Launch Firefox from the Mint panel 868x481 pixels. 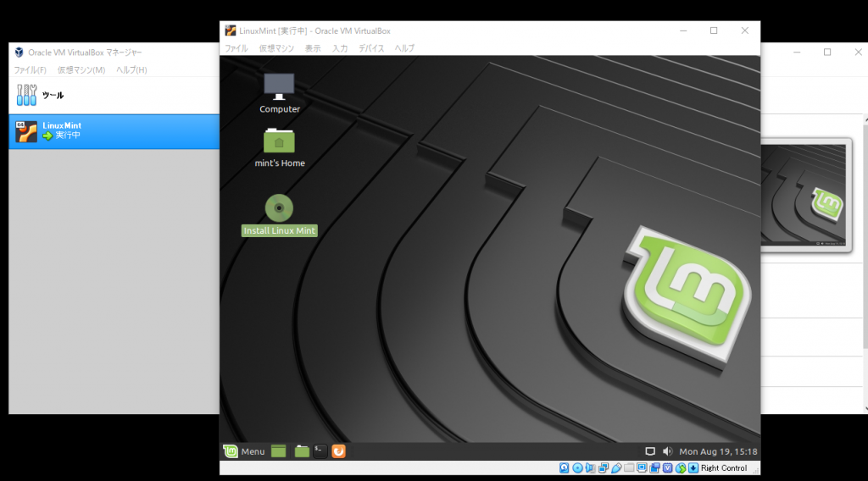(x=338, y=451)
